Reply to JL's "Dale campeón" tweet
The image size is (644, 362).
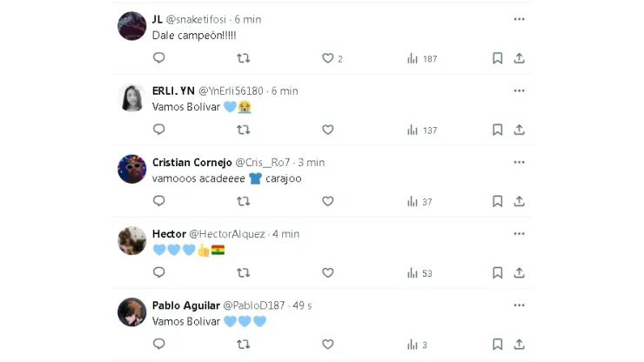(x=159, y=58)
